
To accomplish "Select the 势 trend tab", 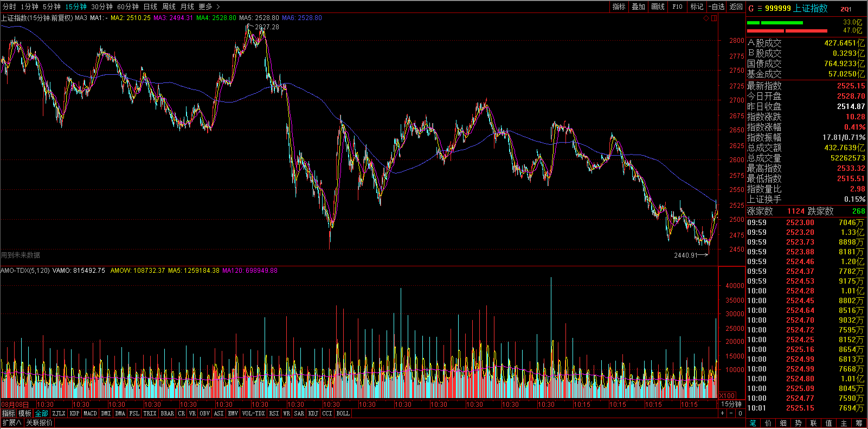I will 799,423.
